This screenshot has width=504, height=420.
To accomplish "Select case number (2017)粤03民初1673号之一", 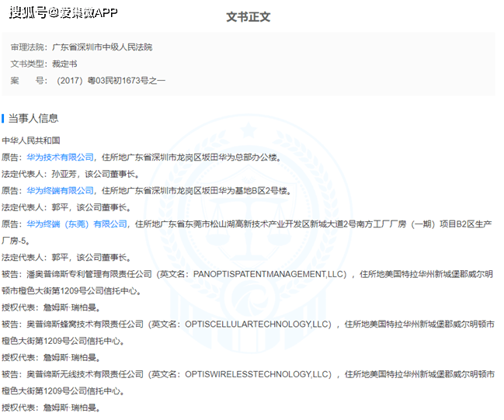I will tap(111, 80).
